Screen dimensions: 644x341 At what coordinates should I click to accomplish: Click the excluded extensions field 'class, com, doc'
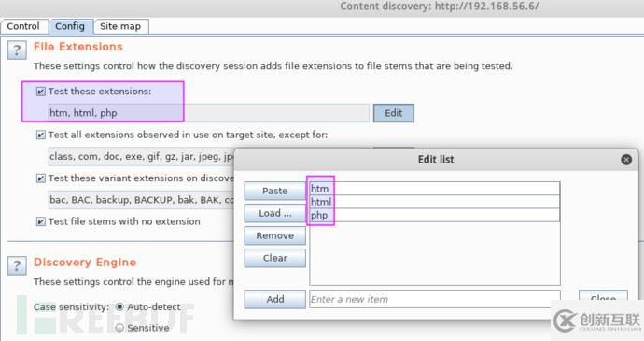[141, 156]
